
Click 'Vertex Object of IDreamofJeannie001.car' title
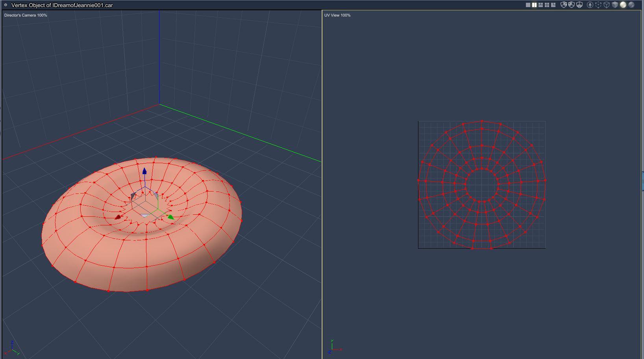pyautogui.click(x=62, y=5)
